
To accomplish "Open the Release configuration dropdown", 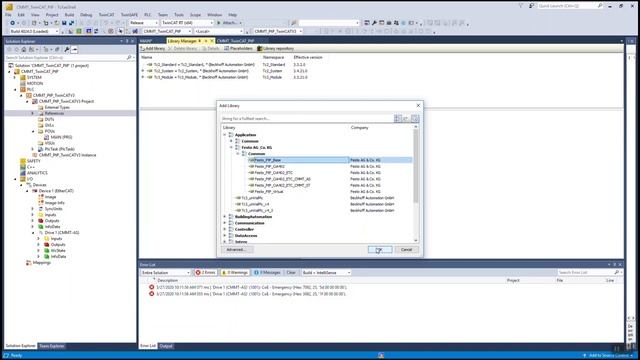I will 143,23.
